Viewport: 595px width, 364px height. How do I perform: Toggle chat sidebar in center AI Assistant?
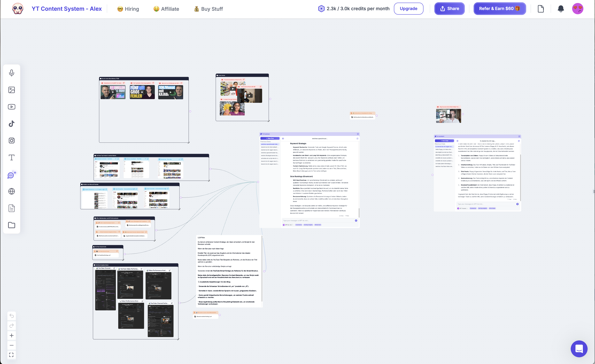(283, 139)
